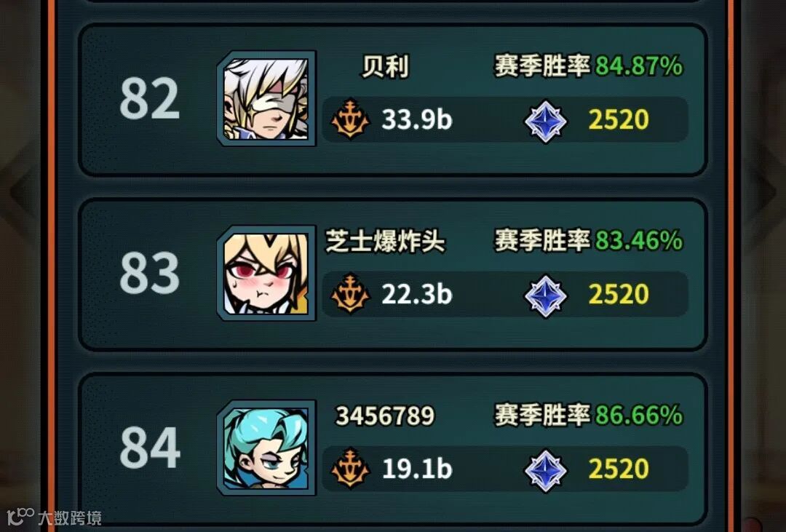Image resolution: width=786 pixels, height=532 pixels.
Task: Select the player name 3456789
Action: point(385,416)
